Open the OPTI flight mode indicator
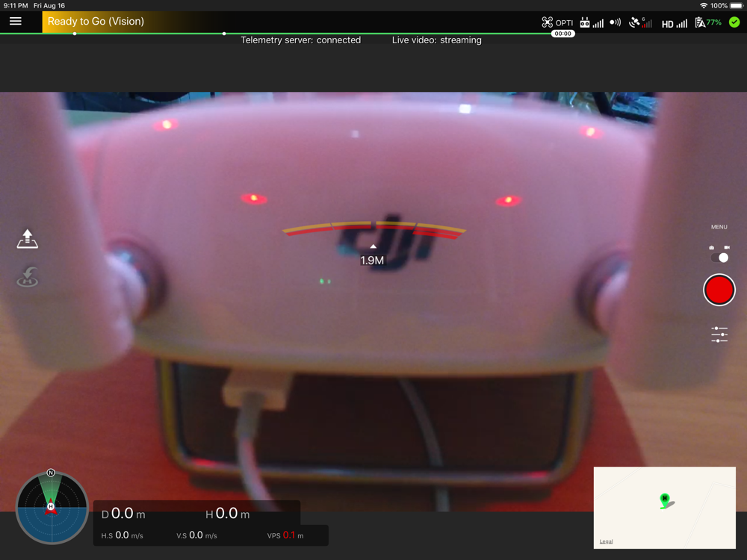The width and height of the screenshot is (747, 560). point(557,22)
